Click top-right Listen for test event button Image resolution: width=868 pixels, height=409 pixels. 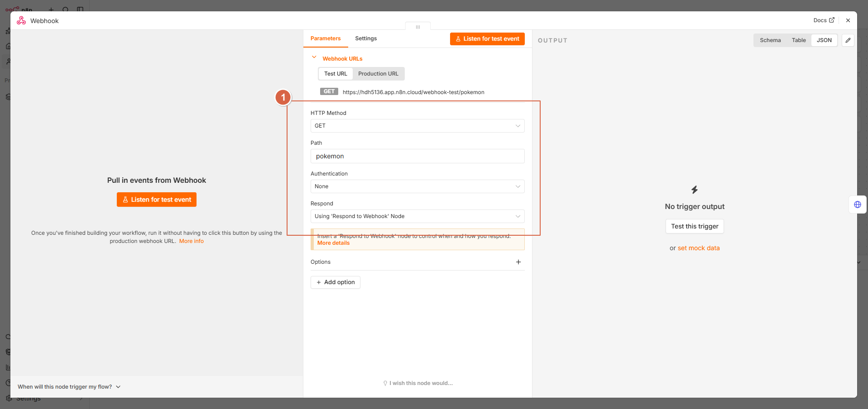coord(487,39)
